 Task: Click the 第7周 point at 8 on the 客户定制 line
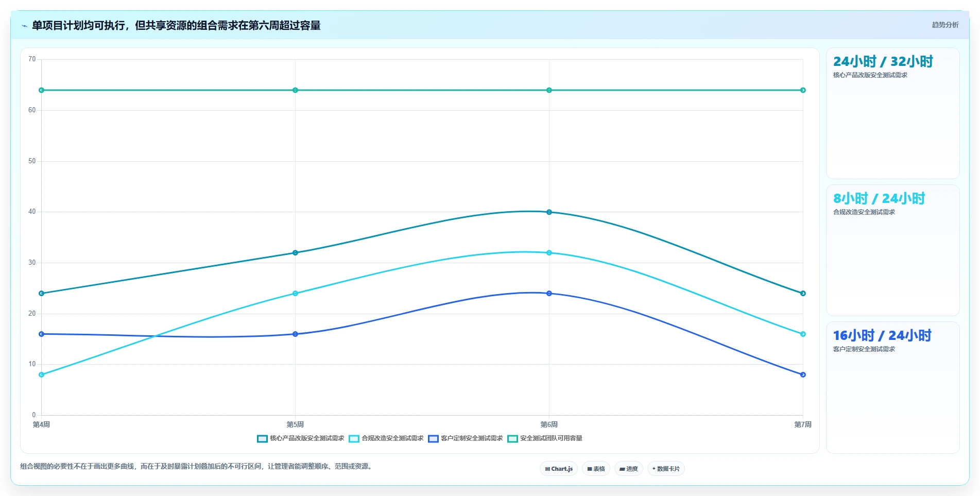(803, 375)
